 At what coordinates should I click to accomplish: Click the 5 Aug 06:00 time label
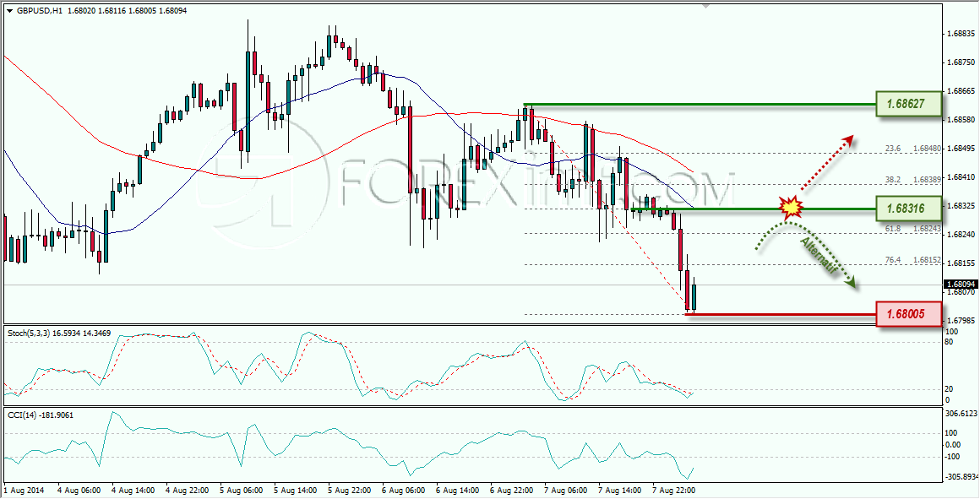click(242, 490)
